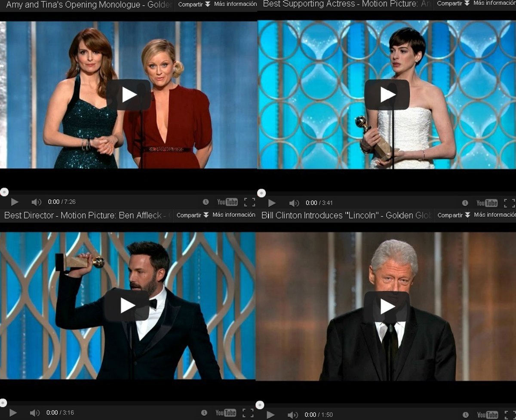Play the Amy and Tina Opening Monologue video
The width and height of the screenshot is (516, 420).
pos(129,95)
